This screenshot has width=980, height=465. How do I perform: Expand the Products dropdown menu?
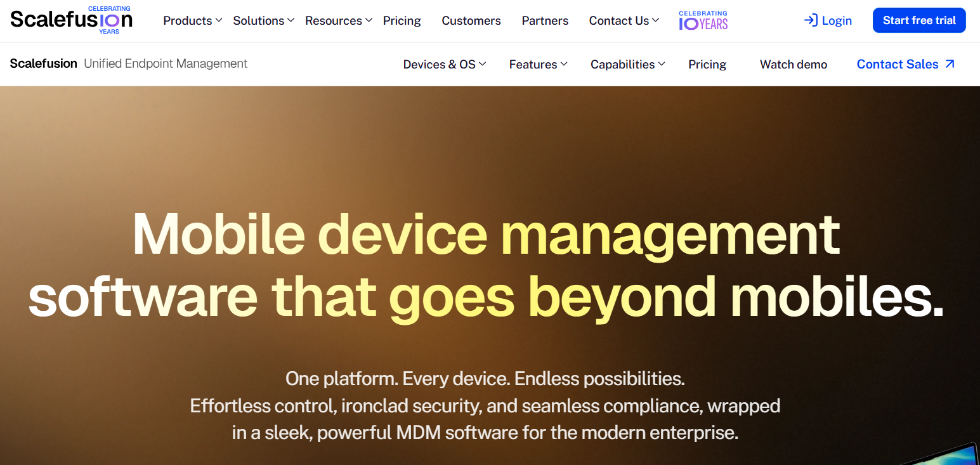193,20
